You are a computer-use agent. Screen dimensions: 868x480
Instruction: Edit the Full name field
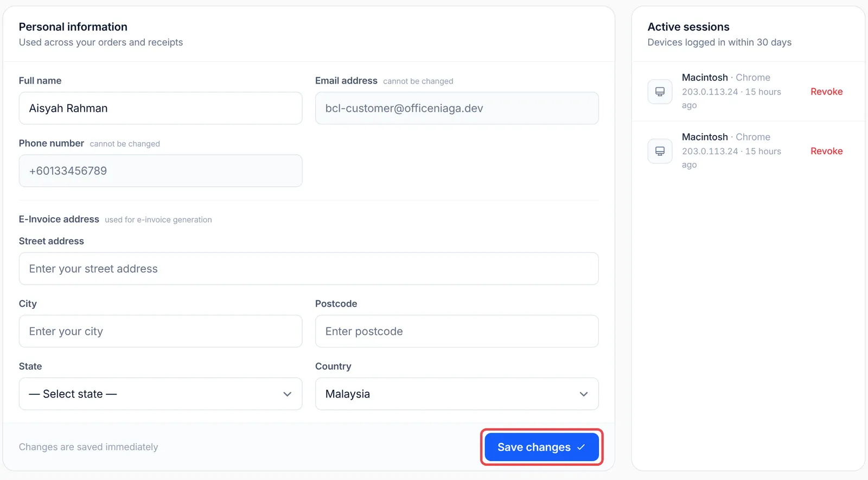point(161,108)
